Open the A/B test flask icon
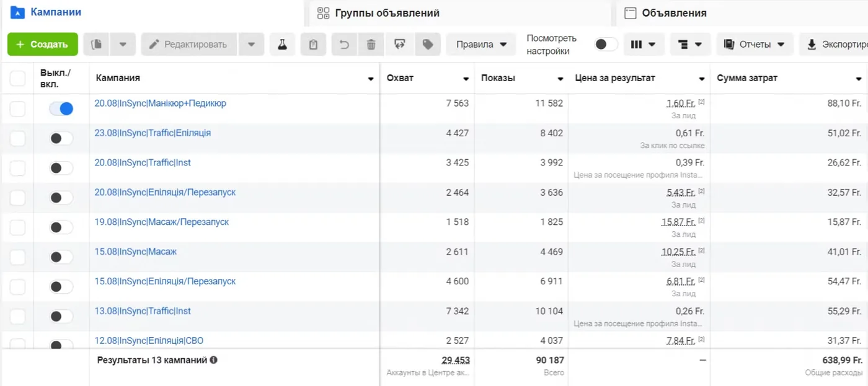 click(x=282, y=45)
